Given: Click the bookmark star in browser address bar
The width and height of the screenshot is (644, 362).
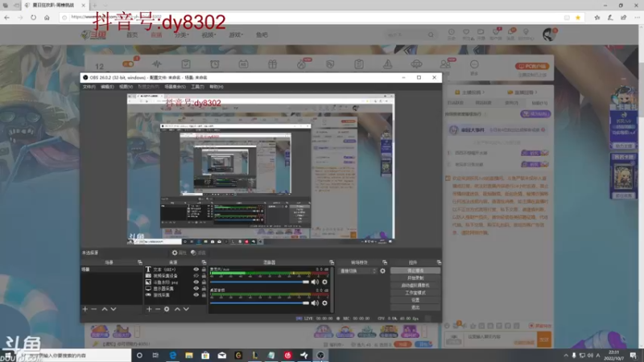Looking at the screenshot, I should 578,17.
